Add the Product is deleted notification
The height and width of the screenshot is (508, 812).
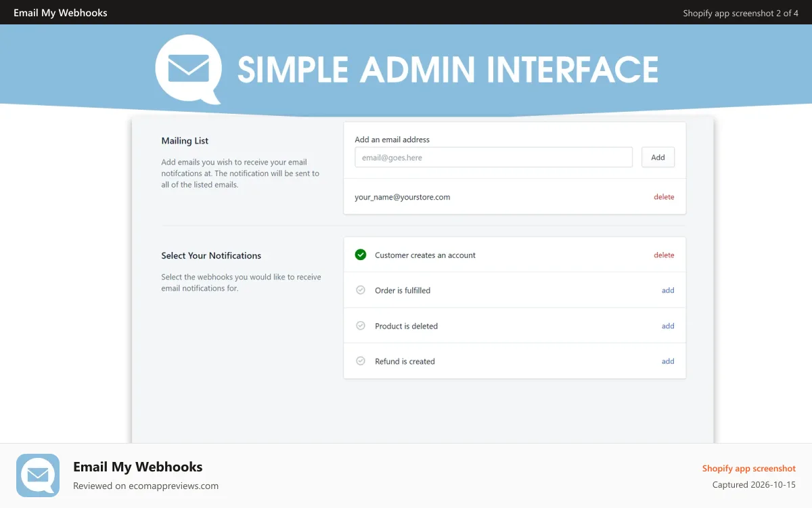point(668,326)
